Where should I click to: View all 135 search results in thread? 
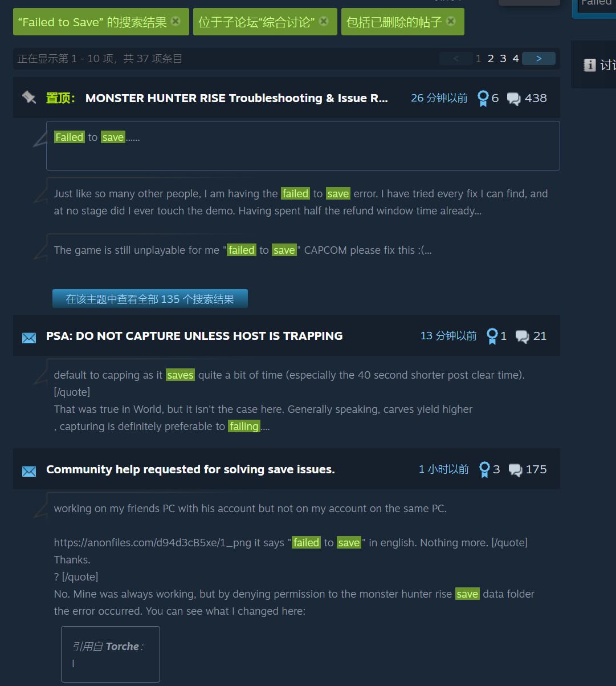point(150,299)
